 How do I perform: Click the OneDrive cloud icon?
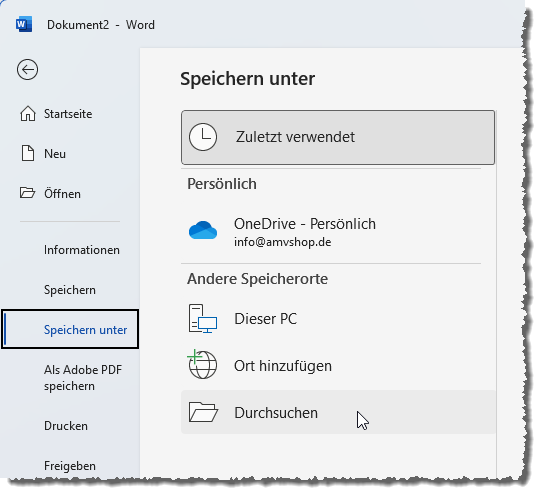pyautogui.click(x=203, y=230)
